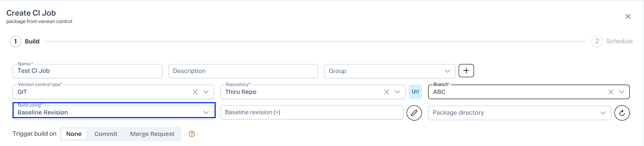Clear the ABC branch selection
This screenshot has width=644, height=146.
pyautogui.click(x=611, y=92)
